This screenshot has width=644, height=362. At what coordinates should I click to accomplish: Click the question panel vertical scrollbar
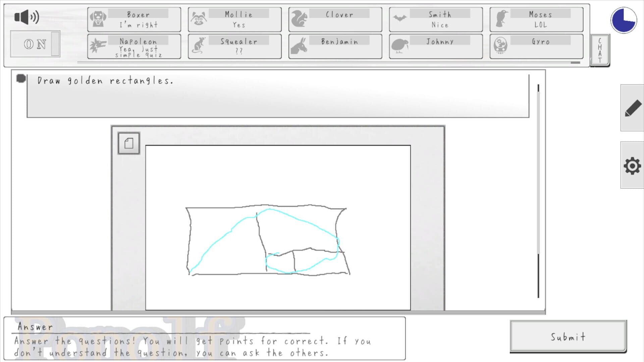point(538,191)
